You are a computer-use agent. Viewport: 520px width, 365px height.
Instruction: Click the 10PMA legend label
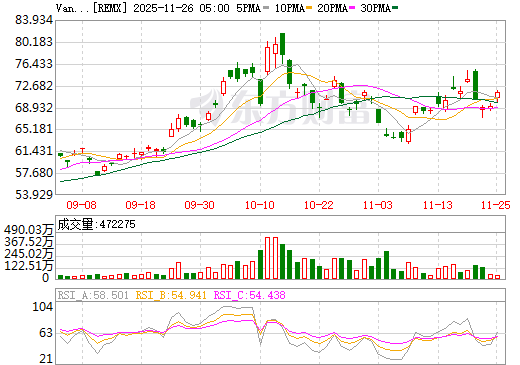coord(290,8)
